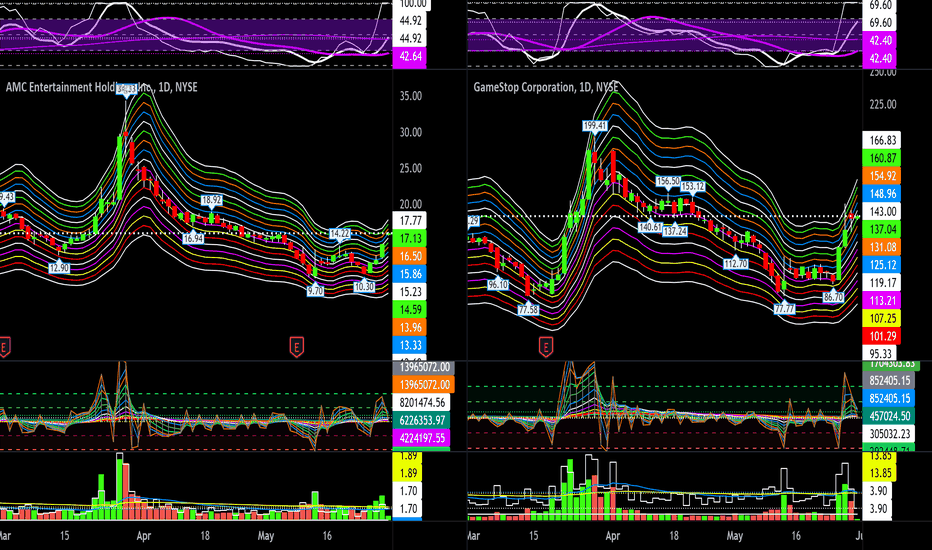Click May on the GameStop time axis
932x550 pixels.
[735, 536]
